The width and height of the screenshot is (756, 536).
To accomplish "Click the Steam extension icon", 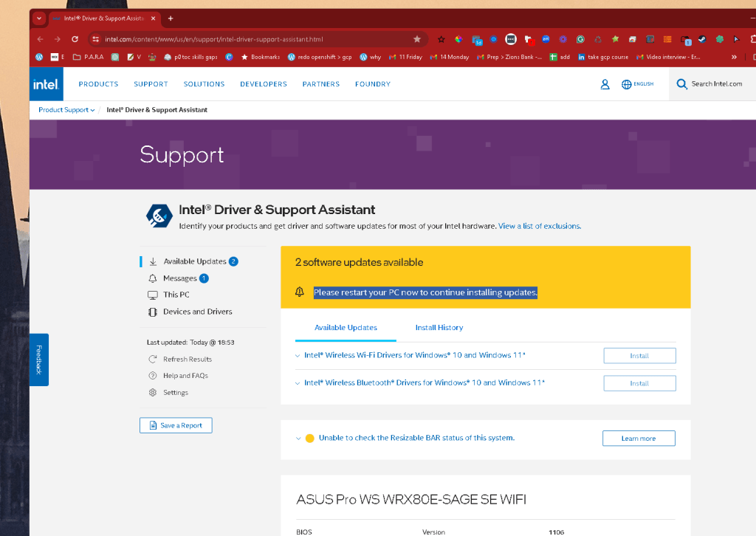I will (x=703, y=39).
